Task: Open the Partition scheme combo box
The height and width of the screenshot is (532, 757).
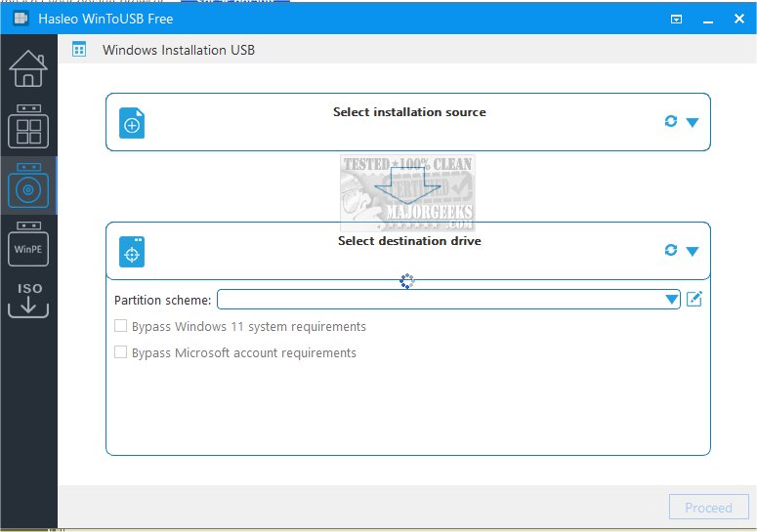Action: pos(448,299)
